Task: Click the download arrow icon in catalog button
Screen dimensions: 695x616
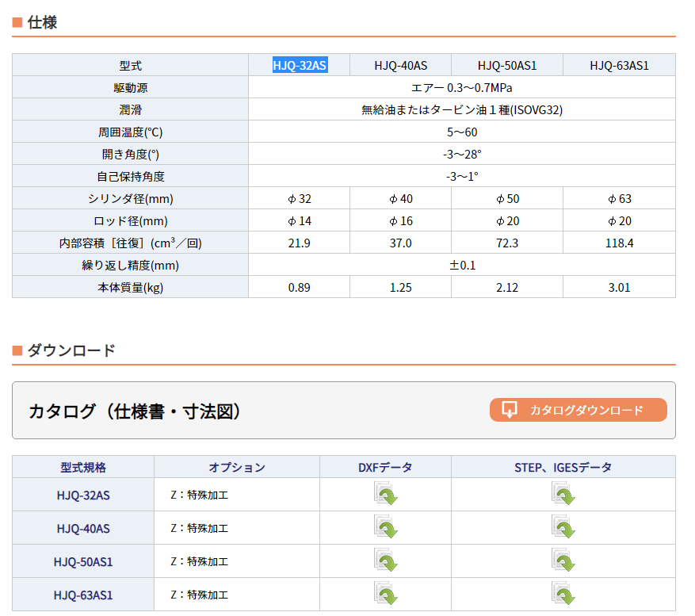Action: point(510,410)
